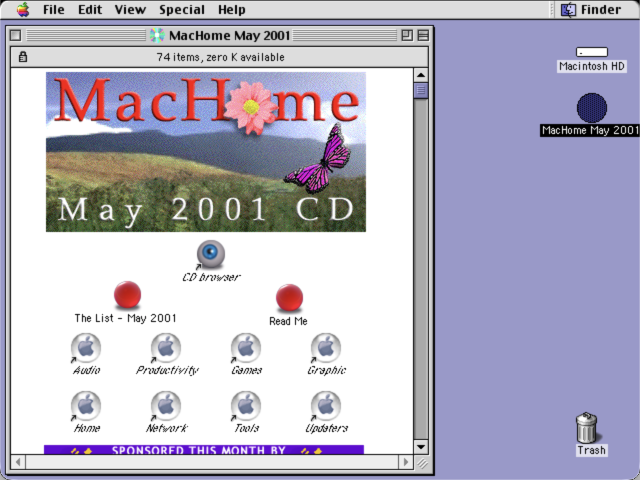
Task: Click the vertical scrollbar thumb
Action: click(x=421, y=90)
